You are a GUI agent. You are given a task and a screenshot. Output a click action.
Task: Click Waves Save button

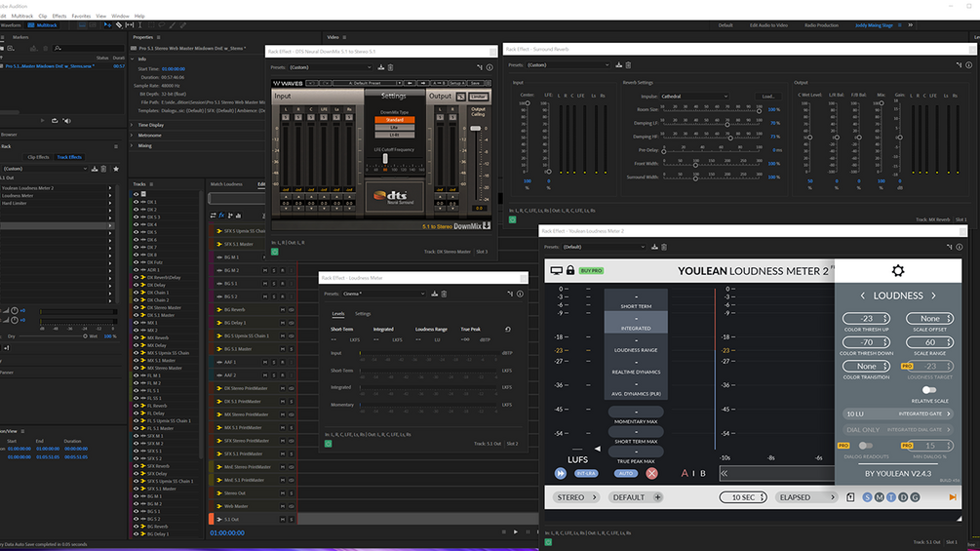(x=475, y=83)
